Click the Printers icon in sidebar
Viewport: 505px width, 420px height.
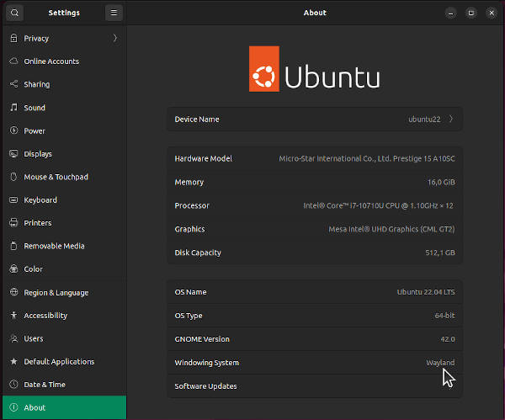[x=13, y=222]
